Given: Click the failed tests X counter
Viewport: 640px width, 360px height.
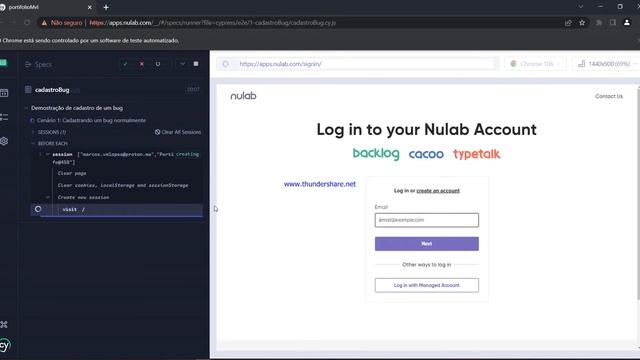Looking at the screenshot, I should coord(142,64).
